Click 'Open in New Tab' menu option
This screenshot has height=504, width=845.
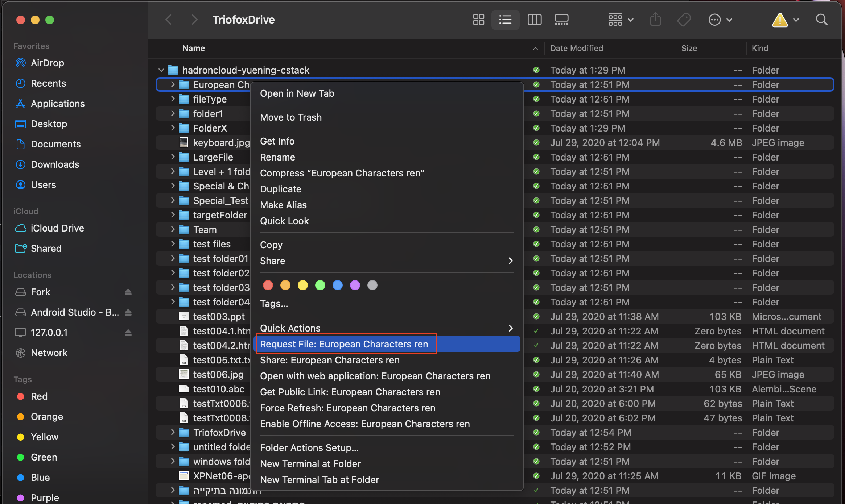(x=297, y=93)
